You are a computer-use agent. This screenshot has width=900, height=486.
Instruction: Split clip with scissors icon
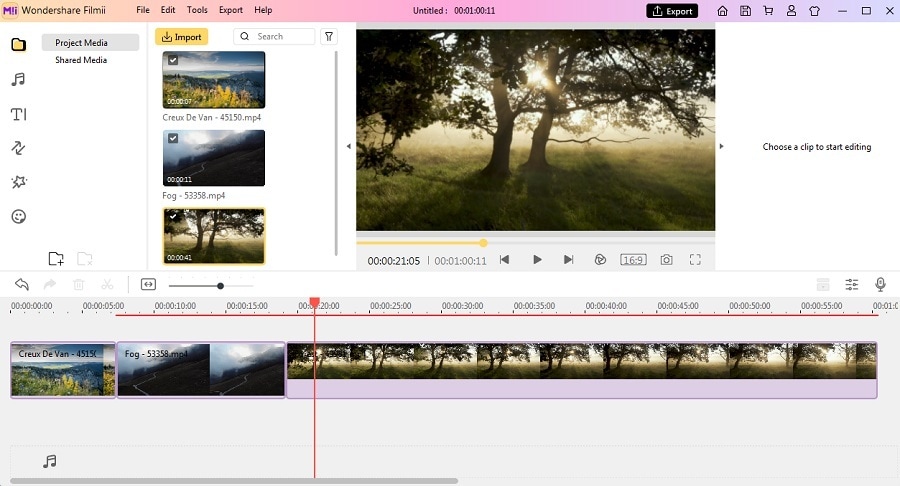pos(107,284)
